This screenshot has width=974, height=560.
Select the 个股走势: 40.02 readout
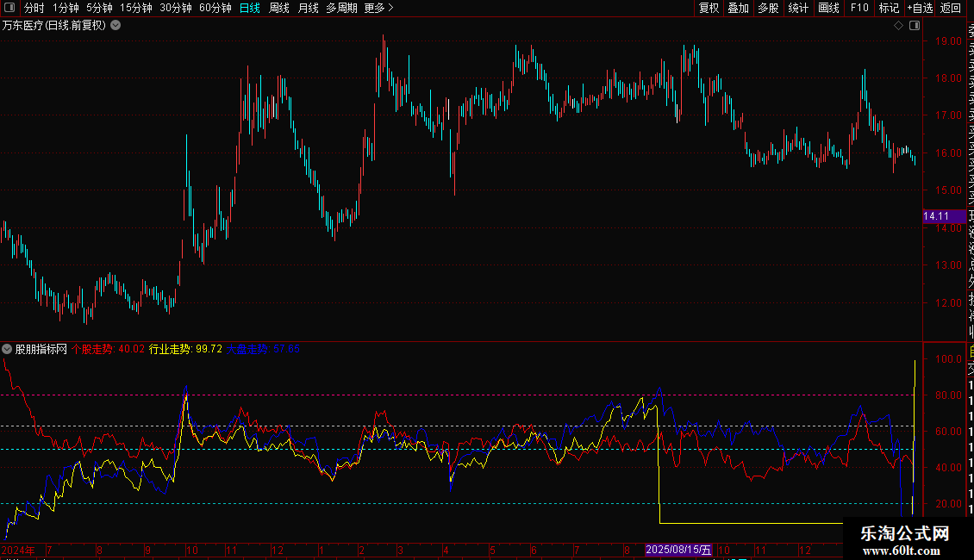pyautogui.click(x=108, y=349)
